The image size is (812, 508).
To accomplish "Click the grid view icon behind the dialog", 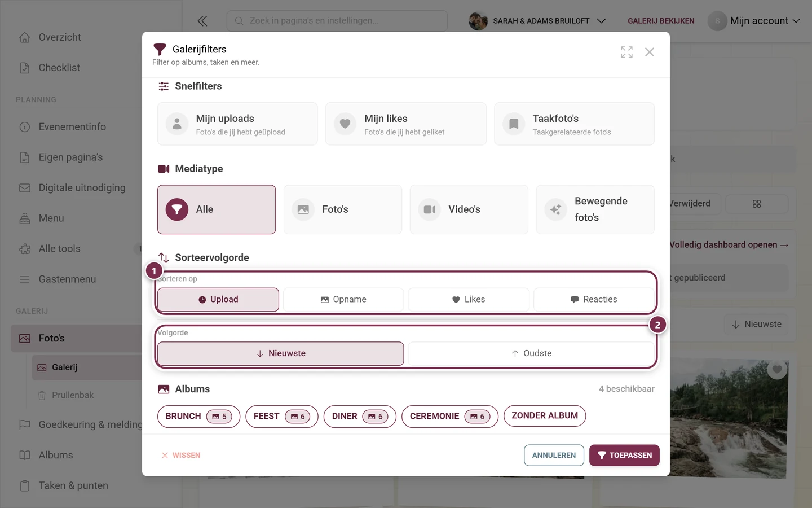I will coord(757,204).
